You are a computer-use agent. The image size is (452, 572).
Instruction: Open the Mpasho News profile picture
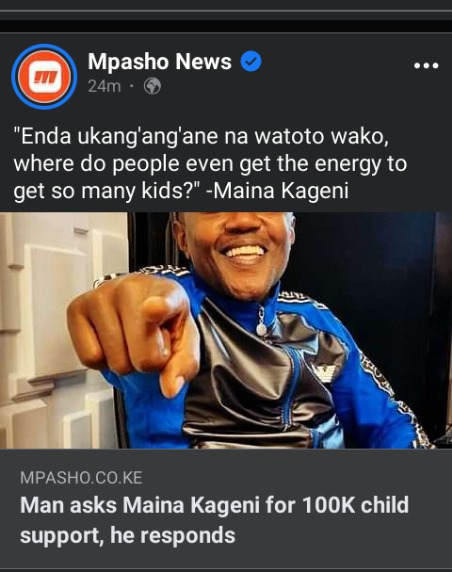point(44,77)
